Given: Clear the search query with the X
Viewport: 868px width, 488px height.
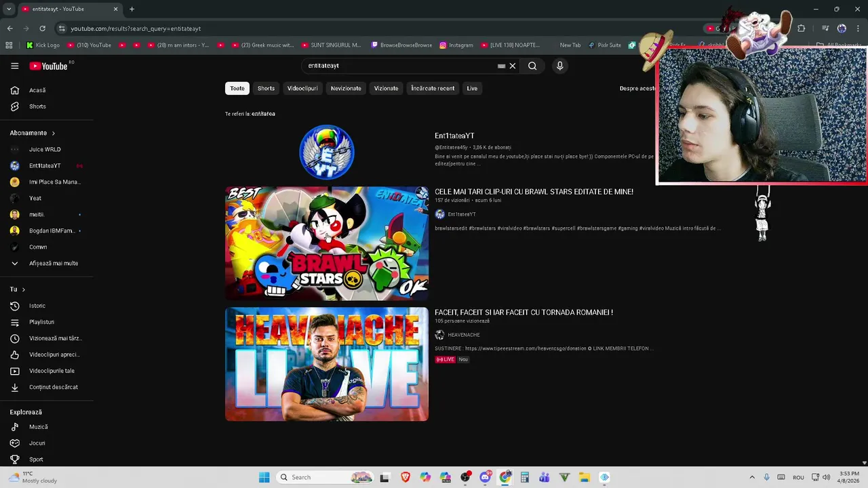Looking at the screenshot, I should tap(513, 66).
